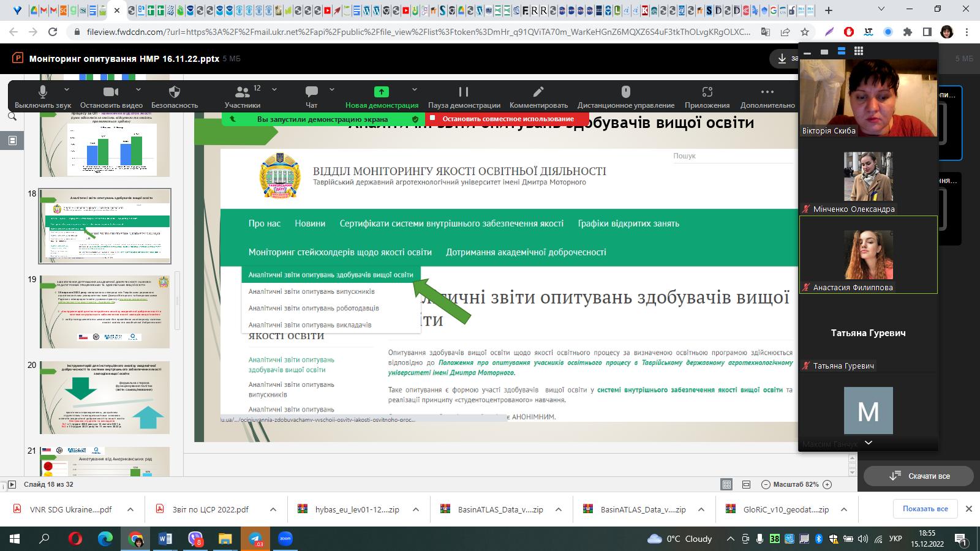The image size is (980, 551).
Task: Open Zoom Participants (Участники) panel
Action: tap(243, 97)
